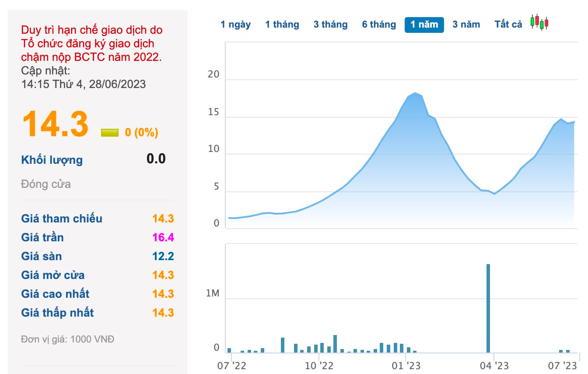The width and height of the screenshot is (588, 374).
Task: Click 'Đơn vị giá: 1000 VNĐ' note
Action: point(67,339)
